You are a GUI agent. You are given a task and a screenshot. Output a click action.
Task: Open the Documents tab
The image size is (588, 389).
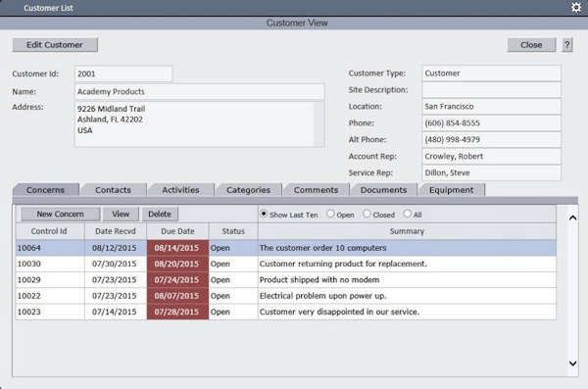click(x=383, y=190)
